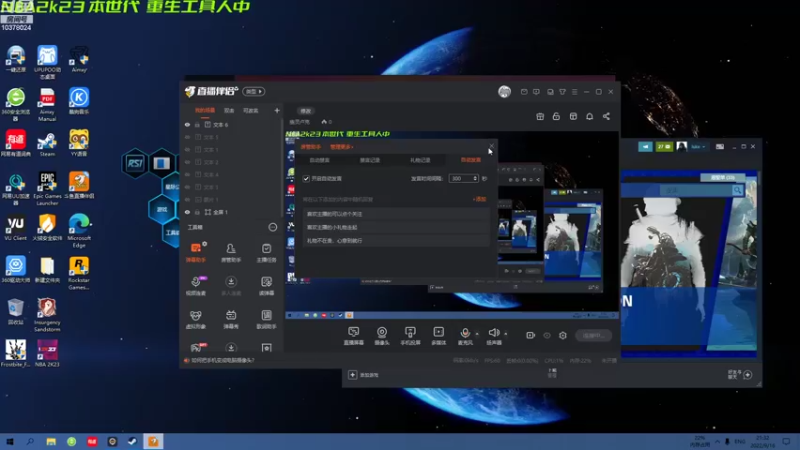Click the gift box icon above the preview

[x=540, y=116]
